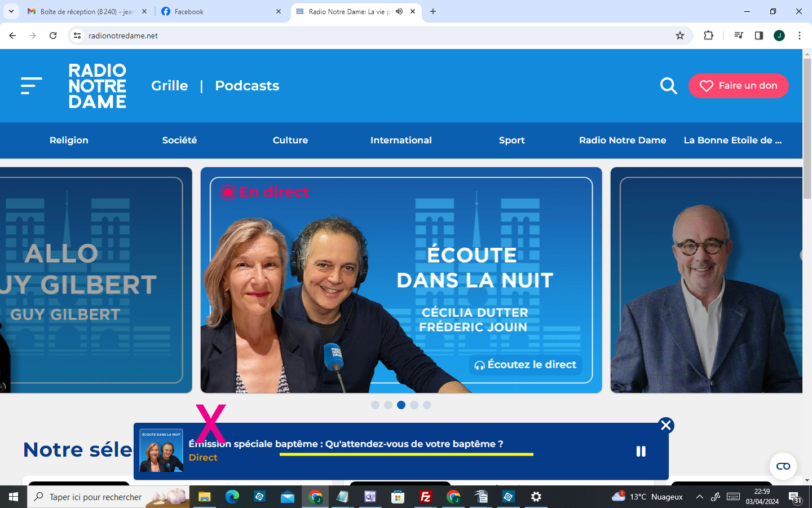Pause the live audio player
This screenshot has height=508, width=812.
[x=641, y=451]
